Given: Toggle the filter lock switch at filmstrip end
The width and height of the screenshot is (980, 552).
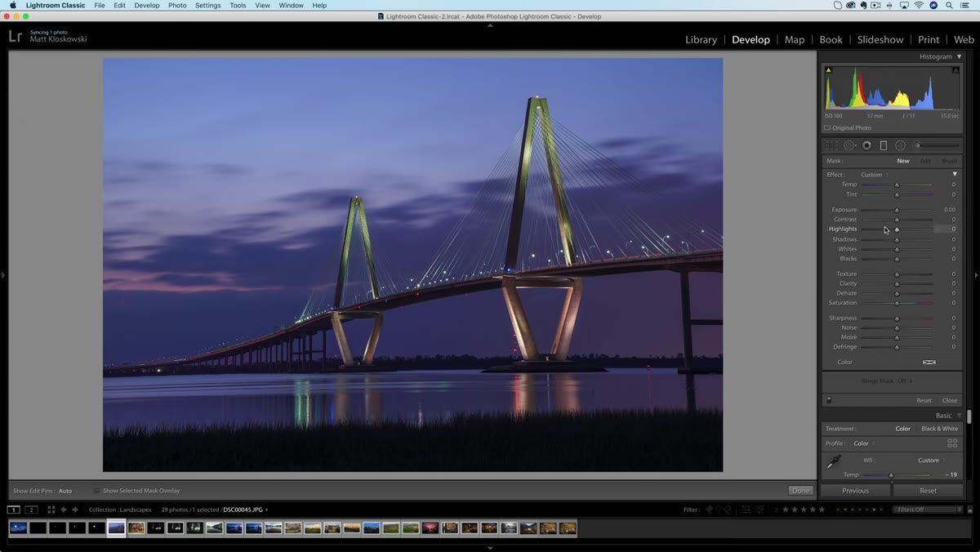Looking at the screenshot, I should (x=969, y=510).
